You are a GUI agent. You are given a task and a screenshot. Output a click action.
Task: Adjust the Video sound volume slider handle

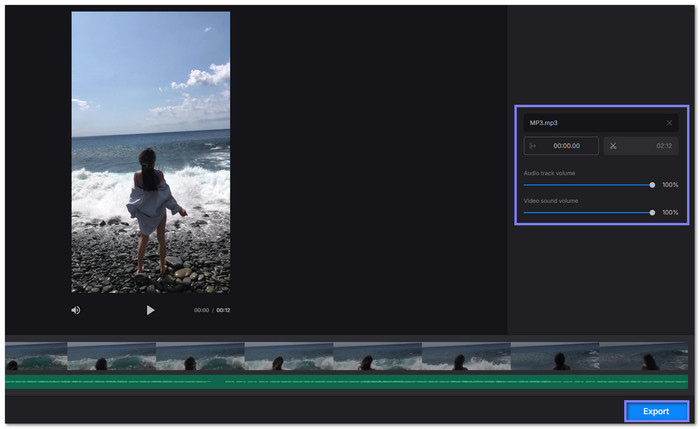click(x=652, y=212)
